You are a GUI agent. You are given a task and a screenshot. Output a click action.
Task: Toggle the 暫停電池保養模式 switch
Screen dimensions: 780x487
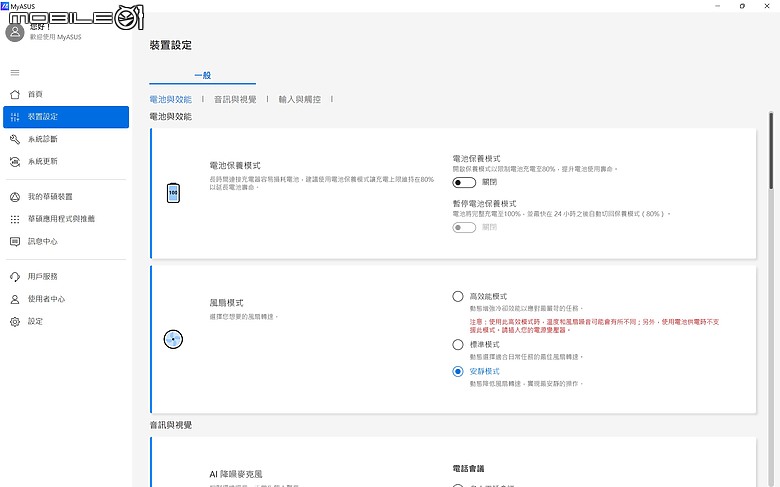click(464, 227)
